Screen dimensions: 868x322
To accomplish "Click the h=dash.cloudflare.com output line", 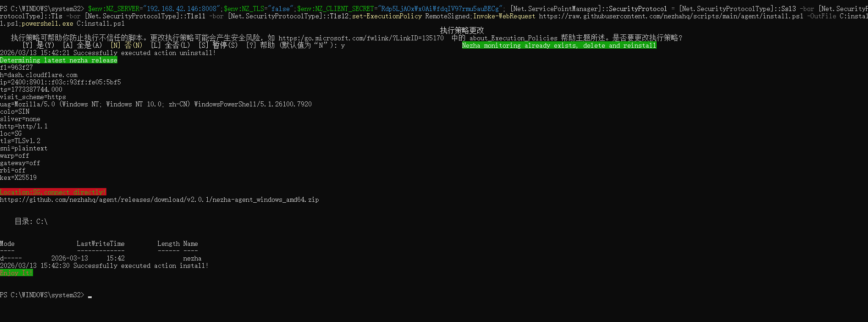I will point(39,75).
